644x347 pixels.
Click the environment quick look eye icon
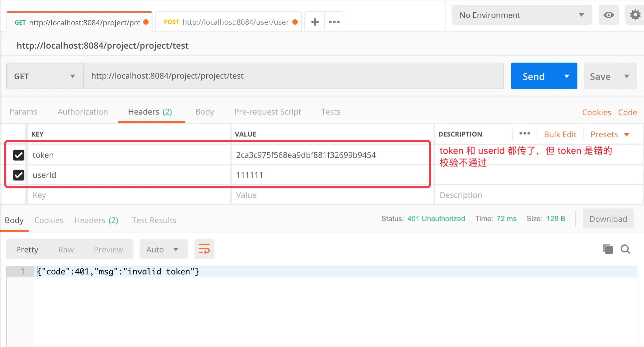(x=608, y=15)
